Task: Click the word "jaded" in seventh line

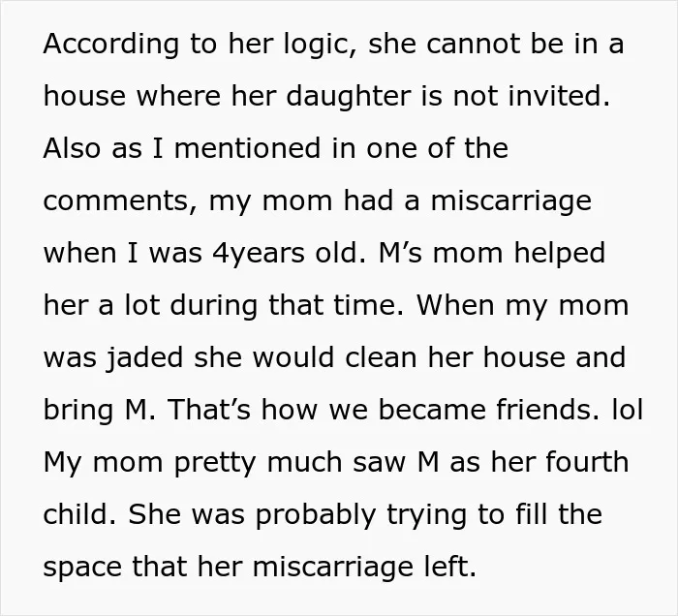Action: pos(145,358)
